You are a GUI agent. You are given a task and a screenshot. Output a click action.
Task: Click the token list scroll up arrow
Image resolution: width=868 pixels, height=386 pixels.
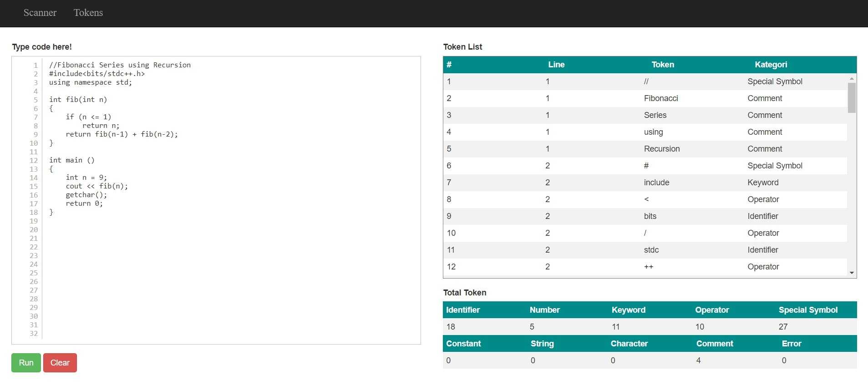click(x=852, y=79)
